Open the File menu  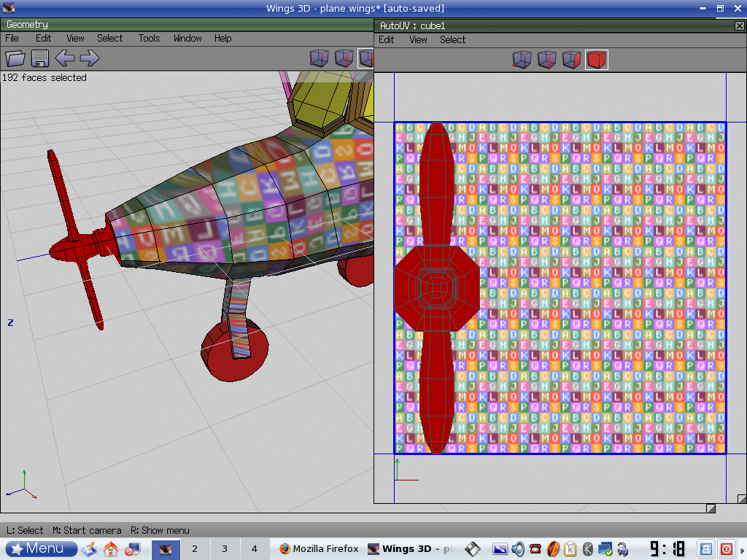tap(12, 38)
